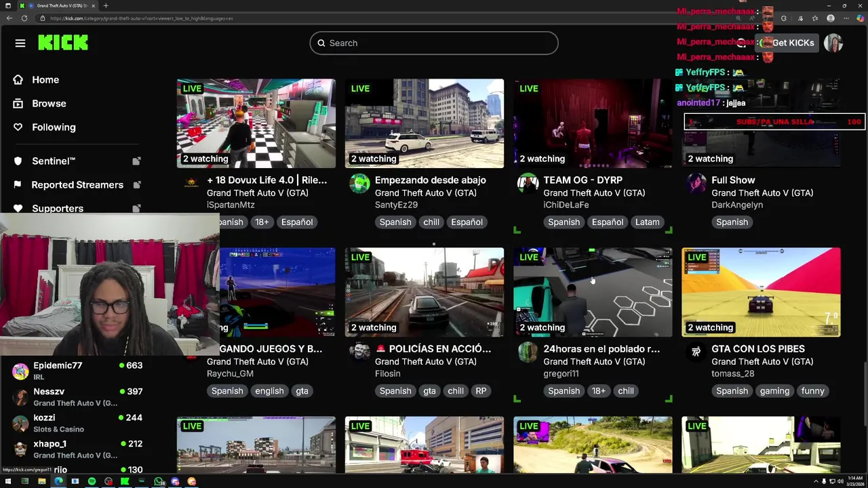
Task: Click tomass_28 channel avatar
Action: coord(696,352)
